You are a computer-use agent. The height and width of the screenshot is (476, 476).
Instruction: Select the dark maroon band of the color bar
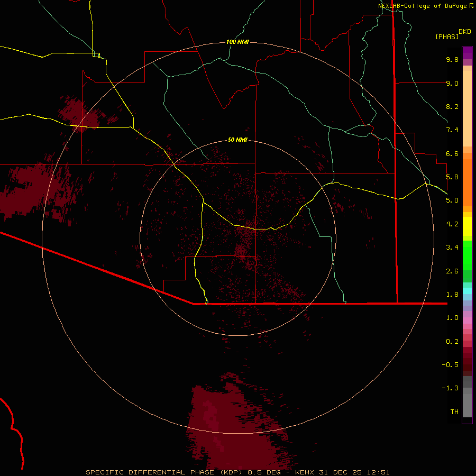(x=467, y=361)
